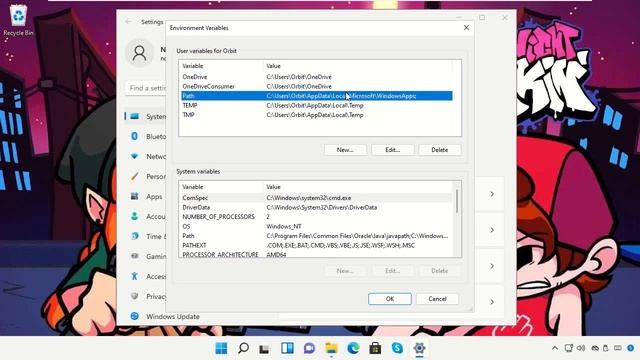Open volume control in system tray
Viewport: 640px width, 360px height.
point(581,348)
